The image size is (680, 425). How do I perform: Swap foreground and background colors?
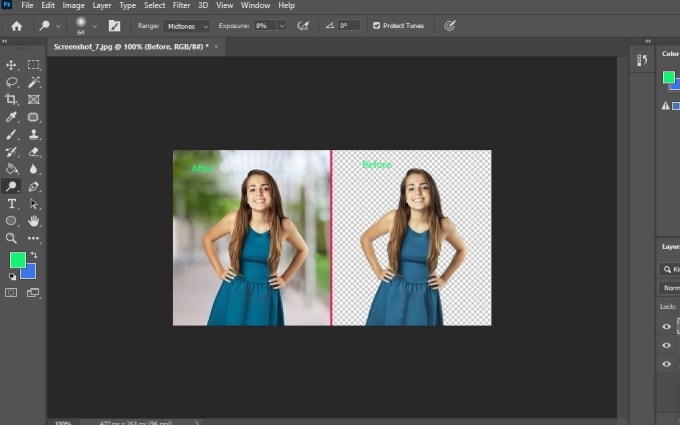pyautogui.click(x=34, y=255)
